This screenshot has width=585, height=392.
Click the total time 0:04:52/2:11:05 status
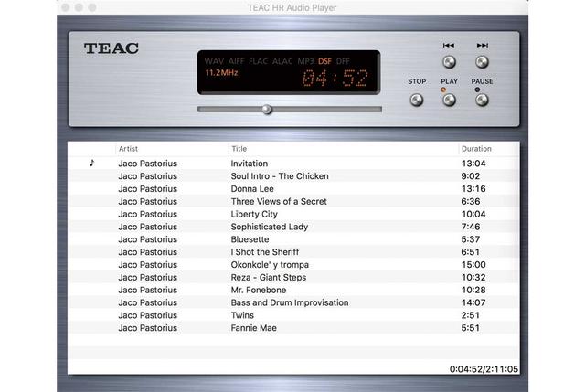tap(484, 369)
